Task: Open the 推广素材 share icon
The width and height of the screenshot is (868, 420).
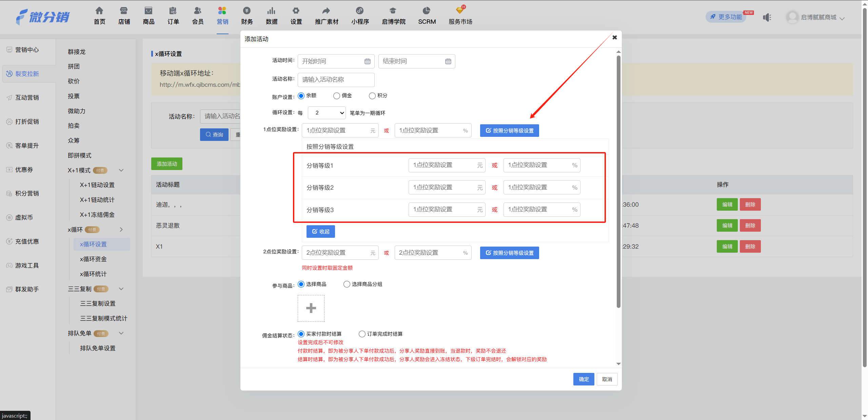Action: (x=326, y=10)
